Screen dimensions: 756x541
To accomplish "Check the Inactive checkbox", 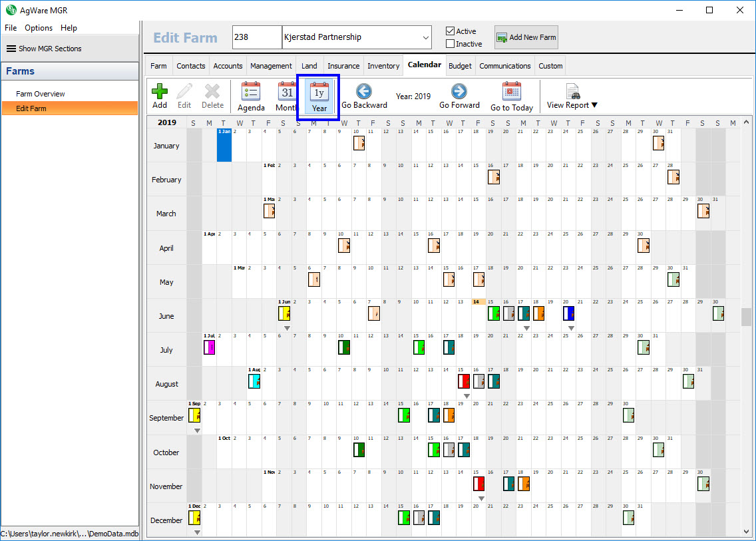I will coord(451,44).
